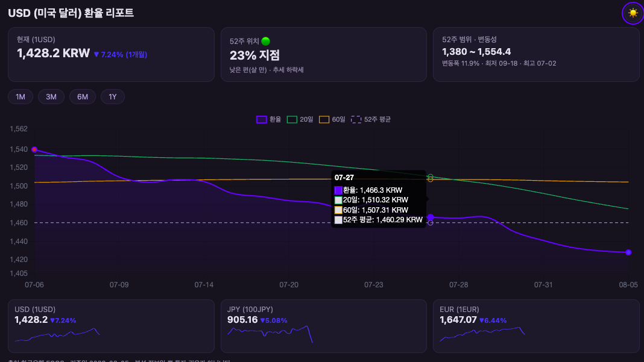644x362 pixels.
Task: Click the 08-05 ending data point on chart
Action: pos(628,252)
